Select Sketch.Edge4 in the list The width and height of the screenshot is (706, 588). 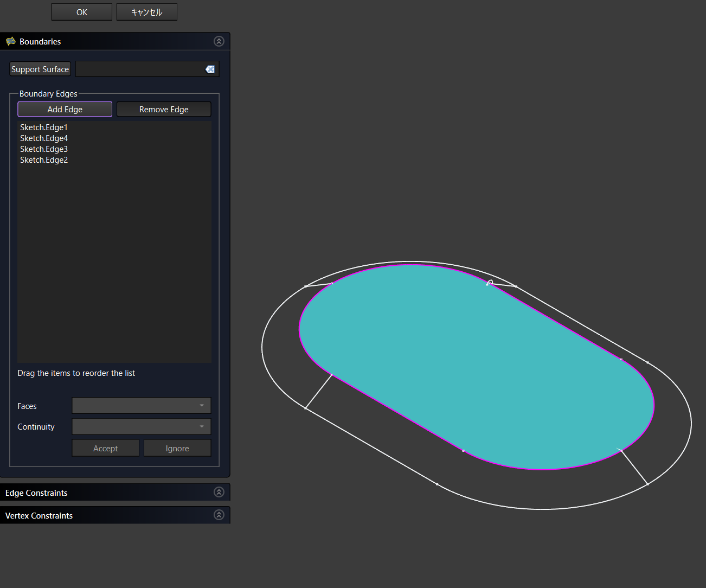(44, 138)
